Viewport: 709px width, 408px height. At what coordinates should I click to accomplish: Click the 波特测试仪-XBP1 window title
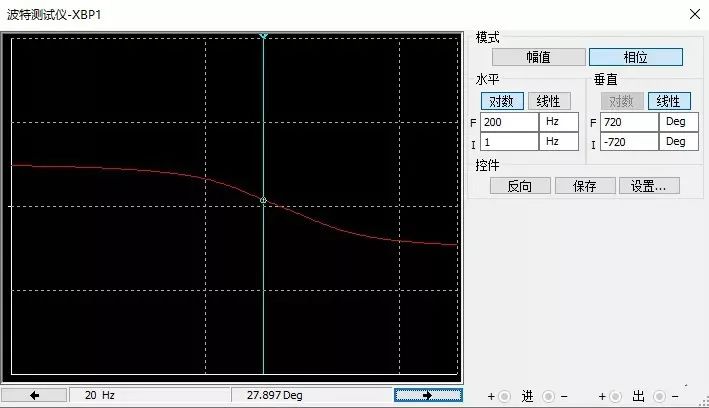[x=54, y=14]
